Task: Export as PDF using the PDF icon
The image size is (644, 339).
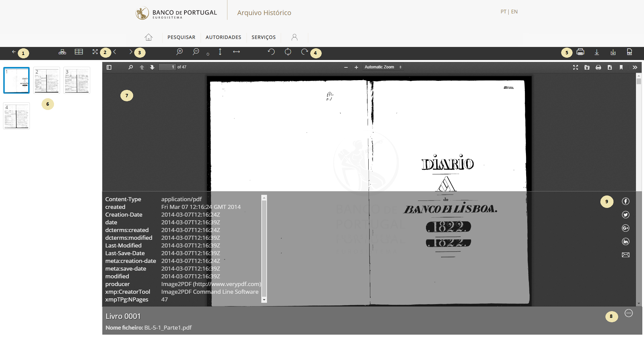Action: 630,52
